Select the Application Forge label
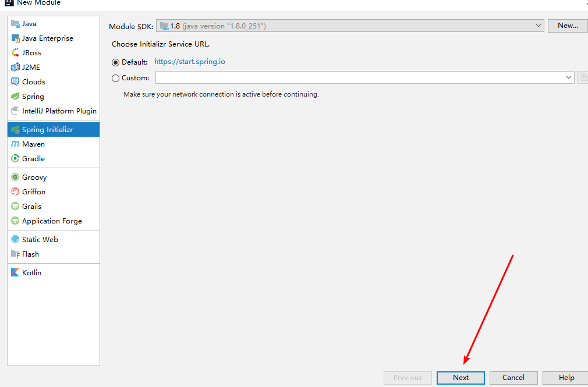The height and width of the screenshot is (387, 588). click(52, 221)
